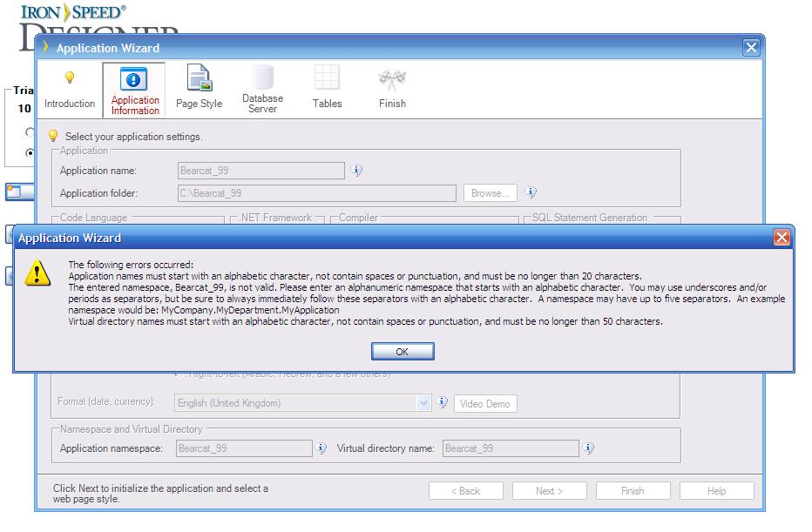Viewport: 812px width, 532px height.
Task: Browse for the application folder
Action: pos(490,193)
